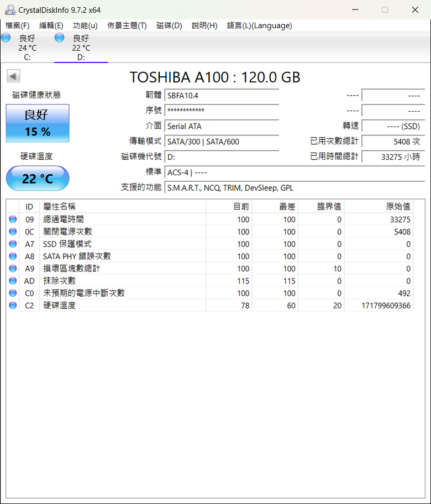Select the SATA PHY 錯誤次數 attribute row
This screenshot has height=504, width=431.
pyautogui.click(x=210, y=256)
